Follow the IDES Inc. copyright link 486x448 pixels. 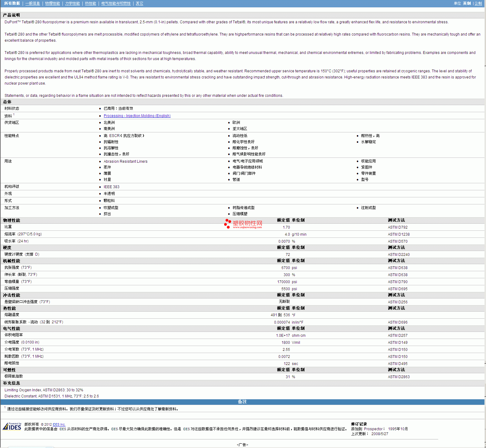coord(59,424)
